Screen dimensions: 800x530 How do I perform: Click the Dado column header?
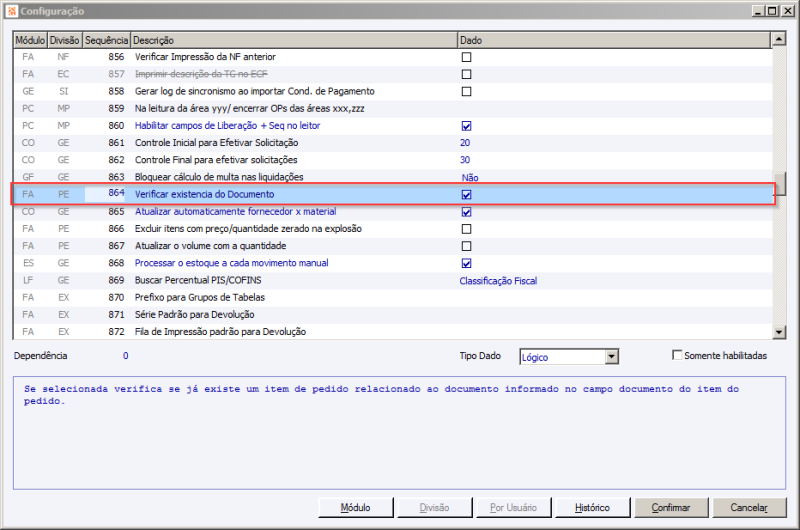click(x=614, y=40)
